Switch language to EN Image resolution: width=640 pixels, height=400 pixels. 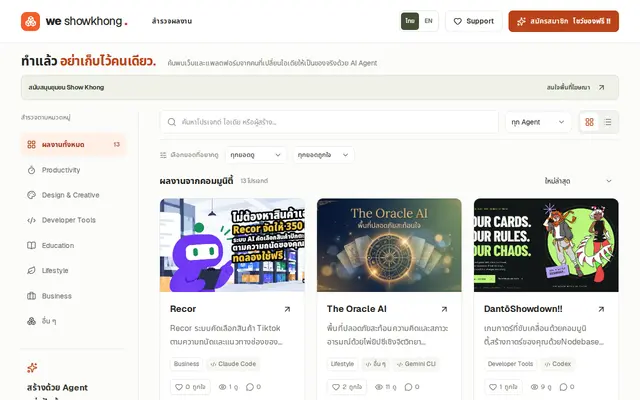[428, 21]
